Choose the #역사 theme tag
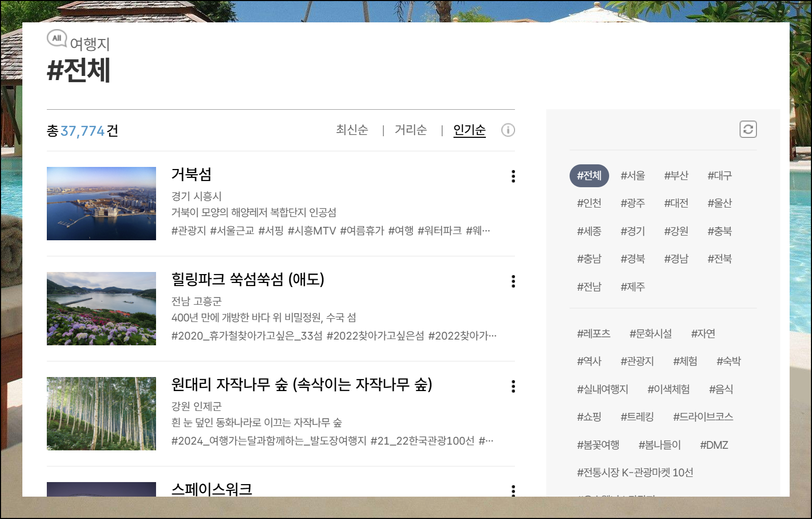 click(589, 361)
